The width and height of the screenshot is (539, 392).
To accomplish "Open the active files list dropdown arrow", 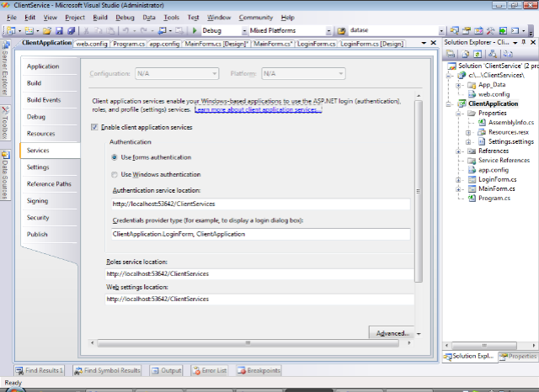I will [x=424, y=43].
